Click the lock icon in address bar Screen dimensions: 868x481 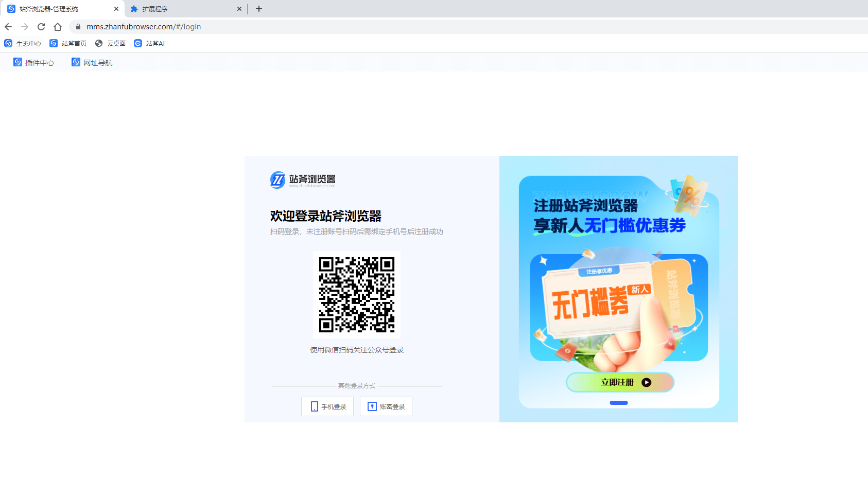pyautogui.click(x=78, y=27)
